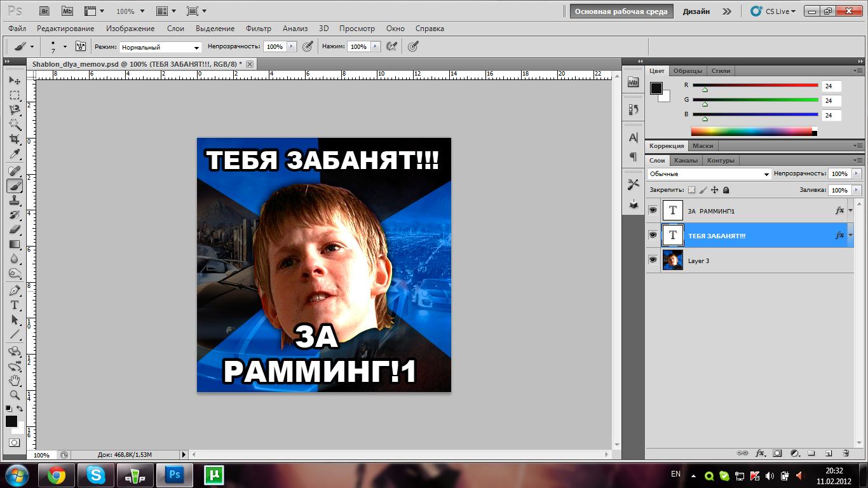This screenshot has width=868, height=488.
Task: Open Google Chrome from the taskbar
Action: point(57,475)
